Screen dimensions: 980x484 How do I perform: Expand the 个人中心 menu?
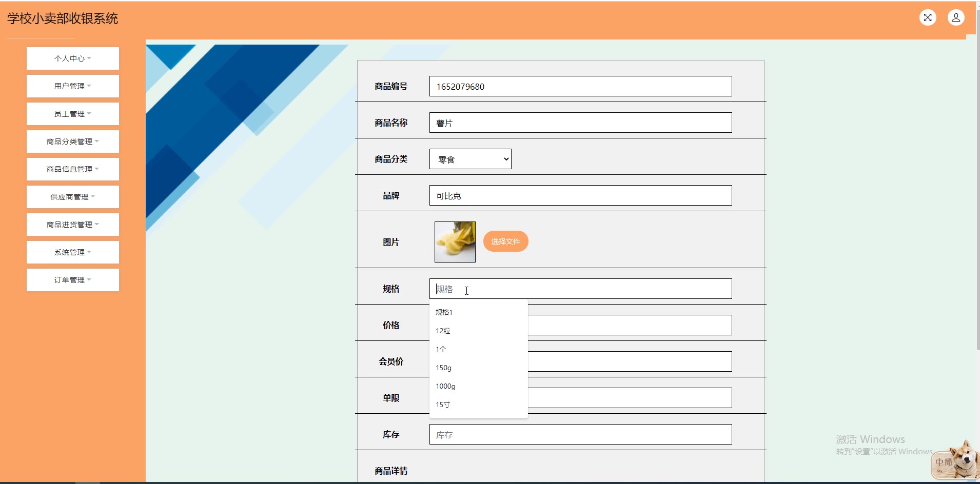click(x=73, y=58)
